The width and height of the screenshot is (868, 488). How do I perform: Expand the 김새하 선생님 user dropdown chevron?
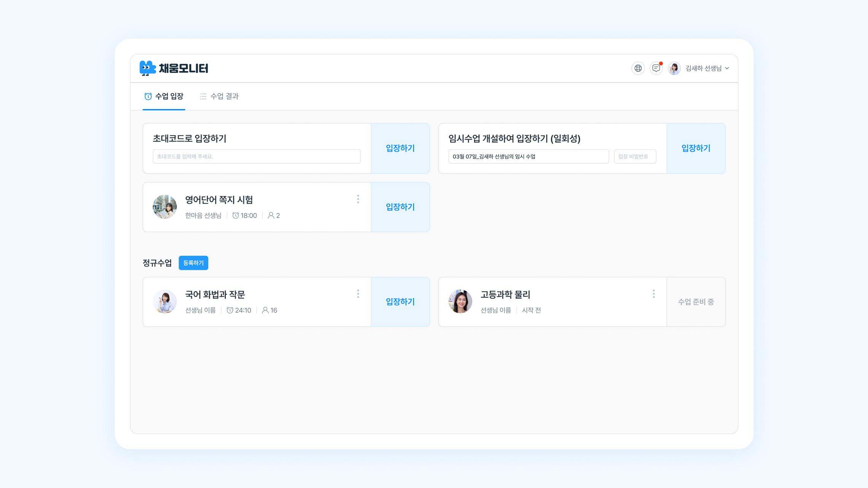tap(727, 68)
